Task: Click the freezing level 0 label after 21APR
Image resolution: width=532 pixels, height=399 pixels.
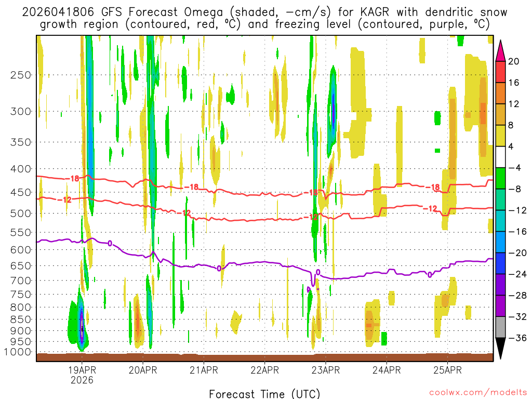Action: click(219, 269)
